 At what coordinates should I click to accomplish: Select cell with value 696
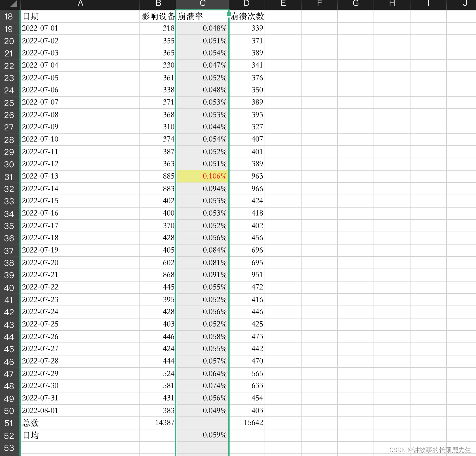tap(247, 250)
